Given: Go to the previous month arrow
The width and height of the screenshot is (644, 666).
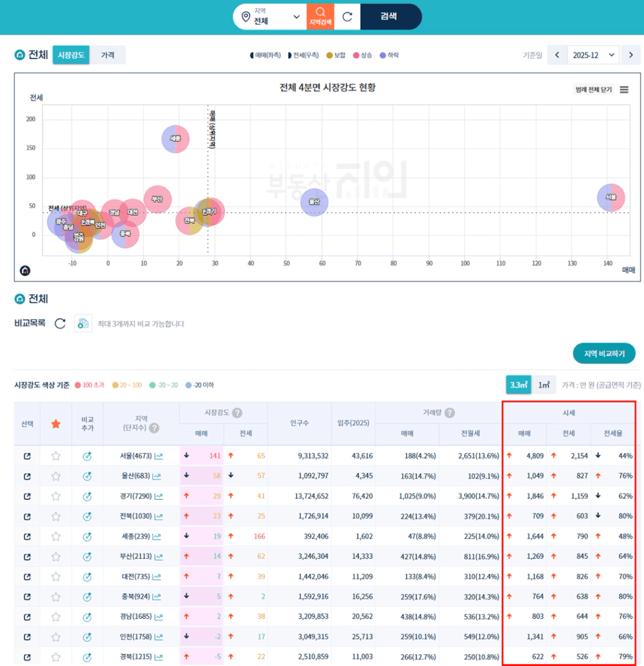Looking at the screenshot, I should coord(558,55).
